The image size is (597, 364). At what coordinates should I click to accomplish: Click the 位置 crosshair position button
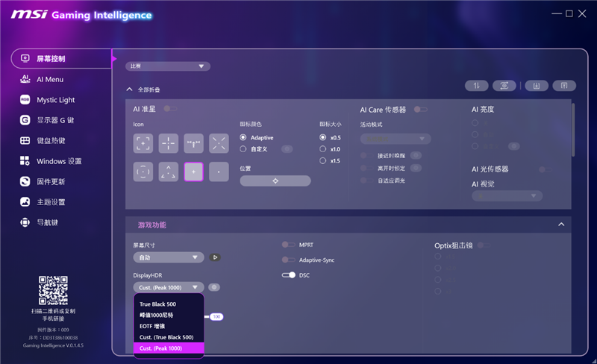coord(275,181)
